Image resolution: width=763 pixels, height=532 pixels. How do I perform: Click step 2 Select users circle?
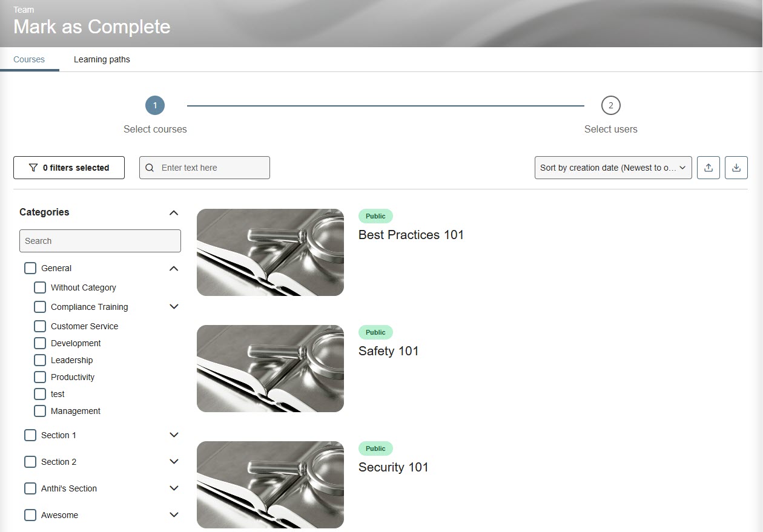[610, 105]
